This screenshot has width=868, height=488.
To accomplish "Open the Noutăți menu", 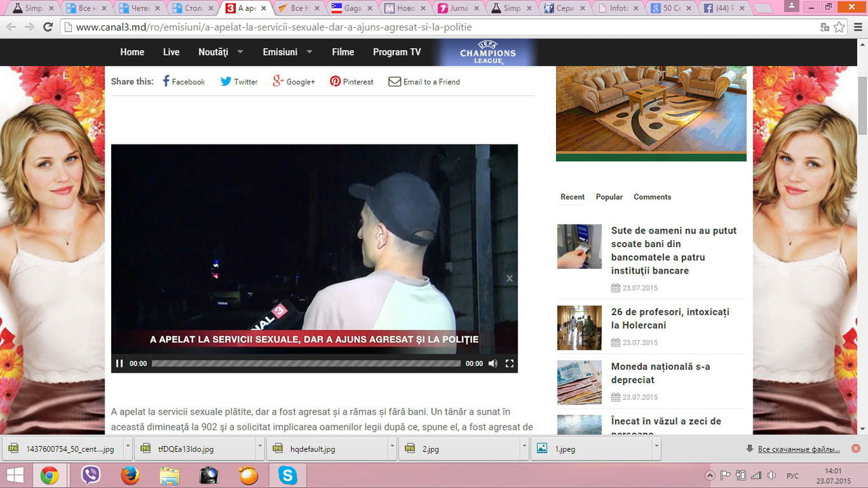I will (213, 52).
